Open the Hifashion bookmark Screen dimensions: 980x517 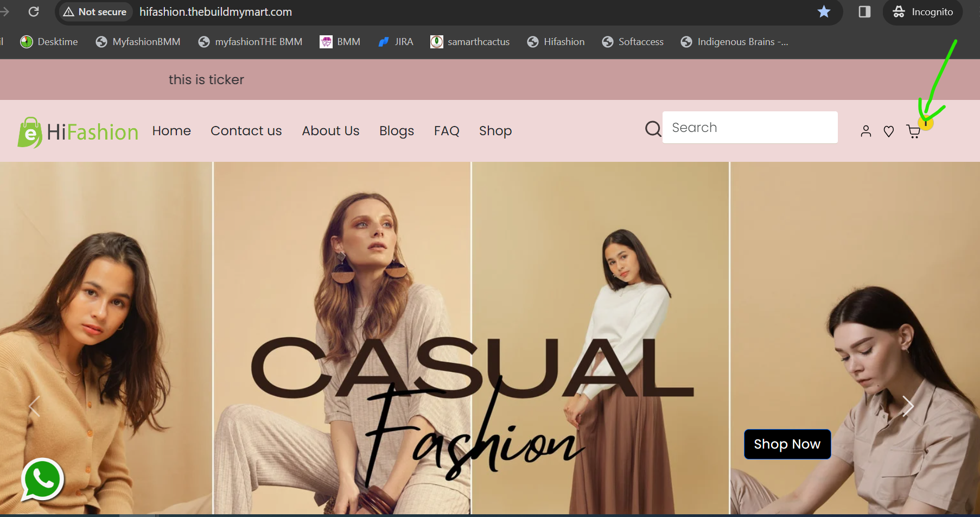[x=556, y=42]
